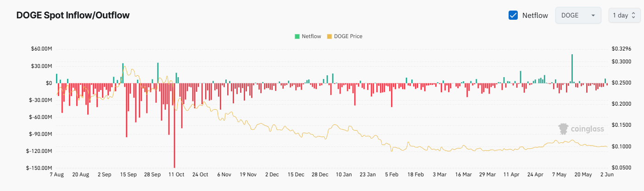
Task: Click the '19 Nov' date label
Action: [248, 175]
